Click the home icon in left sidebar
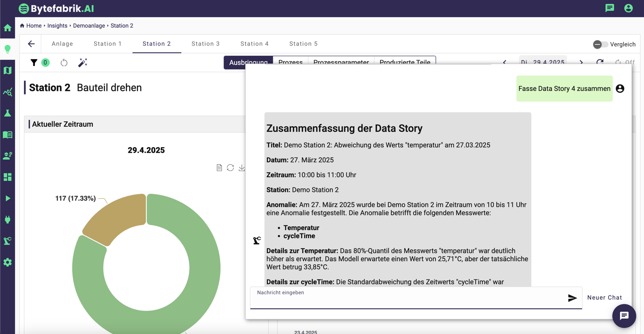The image size is (644, 334). coord(8,28)
